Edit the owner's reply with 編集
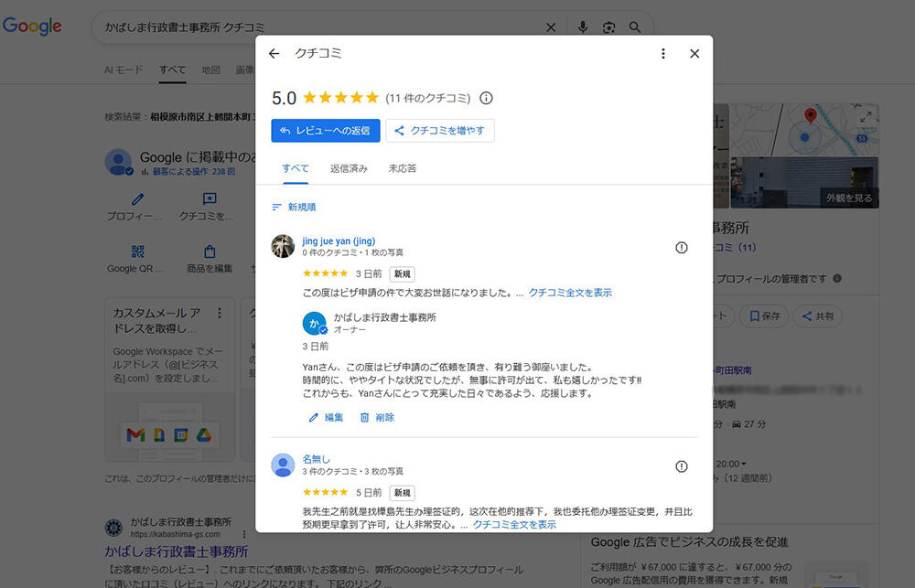This screenshot has height=588, width=915. click(x=326, y=417)
